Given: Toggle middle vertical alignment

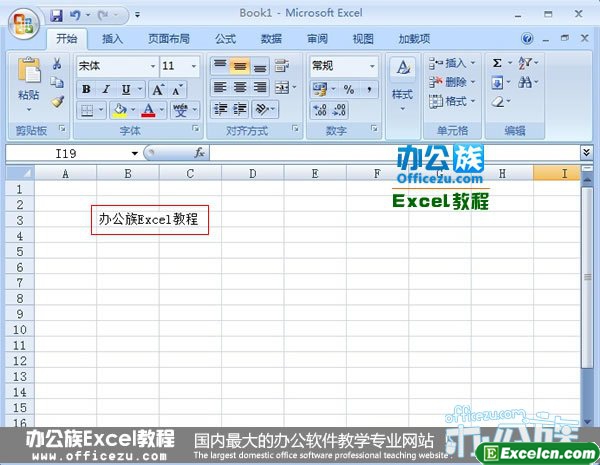Looking at the screenshot, I should (240, 66).
